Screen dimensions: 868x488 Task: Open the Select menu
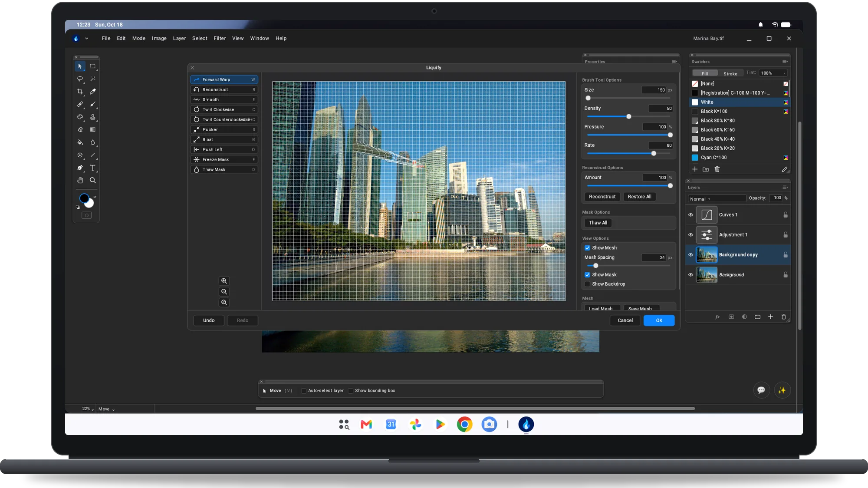200,38
